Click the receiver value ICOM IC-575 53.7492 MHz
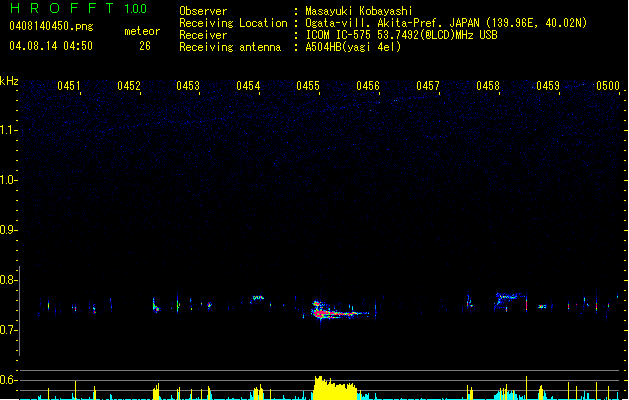This screenshot has width=629, height=400. [402, 35]
